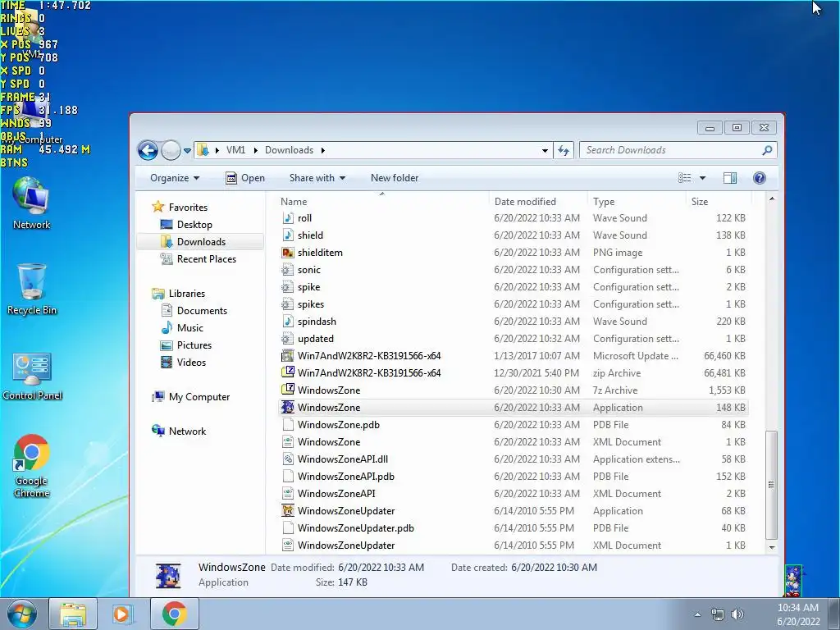The width and height of the screenshot is (840, 630).
Task: Select the WindowsZoneUpdater Application icon
Action: (x=288, y=511)
